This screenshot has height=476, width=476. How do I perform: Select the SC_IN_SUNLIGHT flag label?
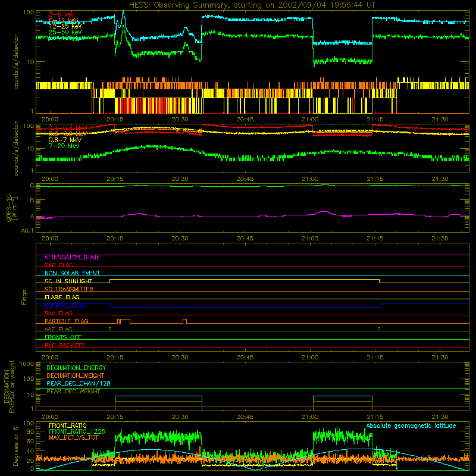pyautogui.click(x=68, y=281)
